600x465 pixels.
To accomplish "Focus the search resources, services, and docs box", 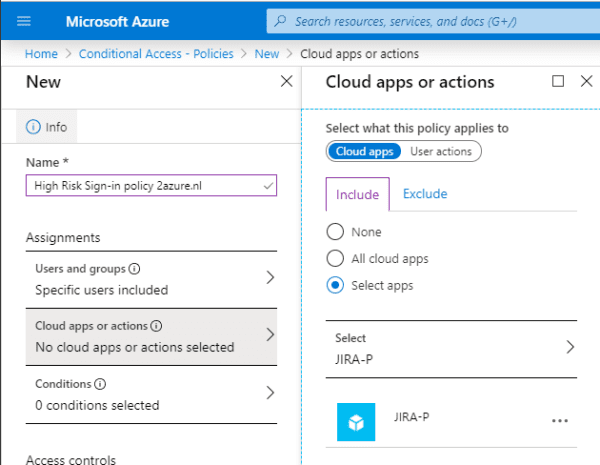I will 433,21.
